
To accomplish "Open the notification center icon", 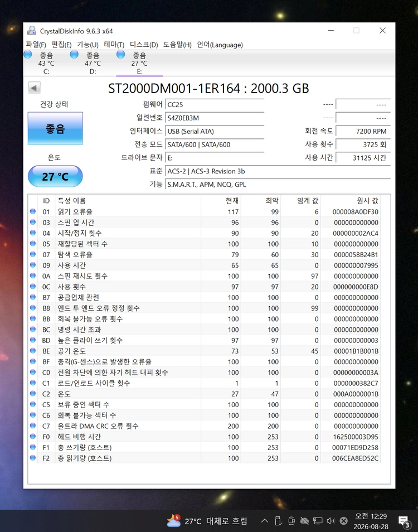I will pyautogui.click(x=404, y=521).
